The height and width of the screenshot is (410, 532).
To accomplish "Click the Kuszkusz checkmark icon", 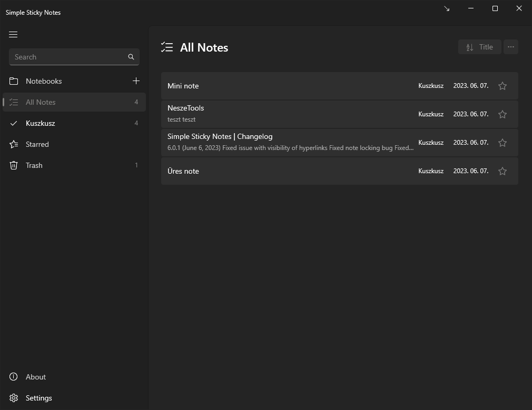I will (14, 123).
